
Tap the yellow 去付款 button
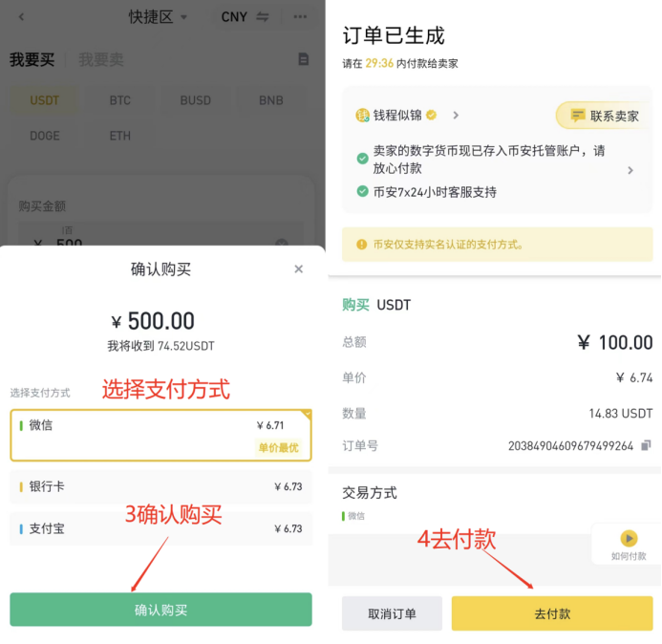point(552,613)
